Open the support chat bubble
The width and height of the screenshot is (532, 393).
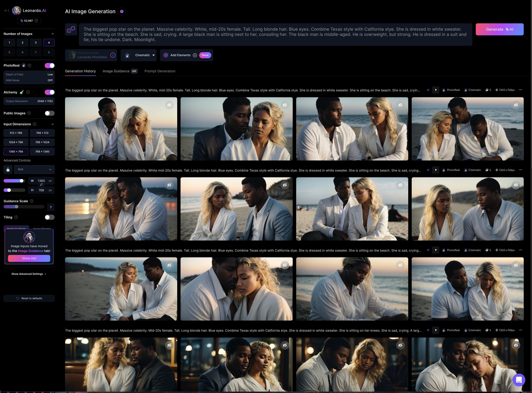coord(519,380)
